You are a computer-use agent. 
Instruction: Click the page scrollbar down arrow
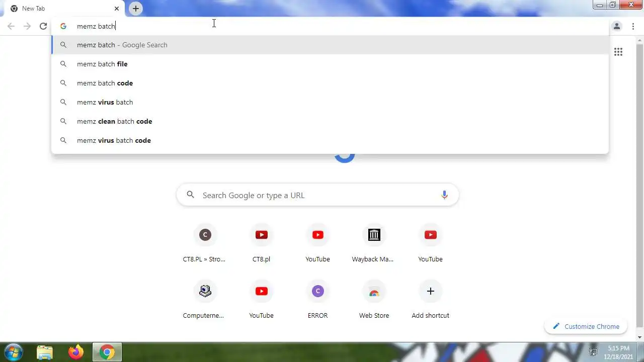[640, 337]
